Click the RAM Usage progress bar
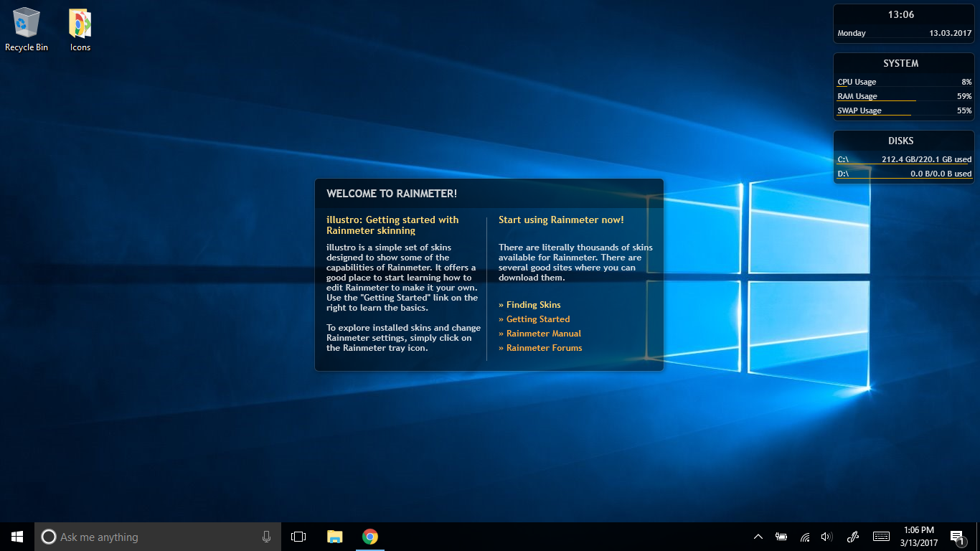 pos(905,101)
